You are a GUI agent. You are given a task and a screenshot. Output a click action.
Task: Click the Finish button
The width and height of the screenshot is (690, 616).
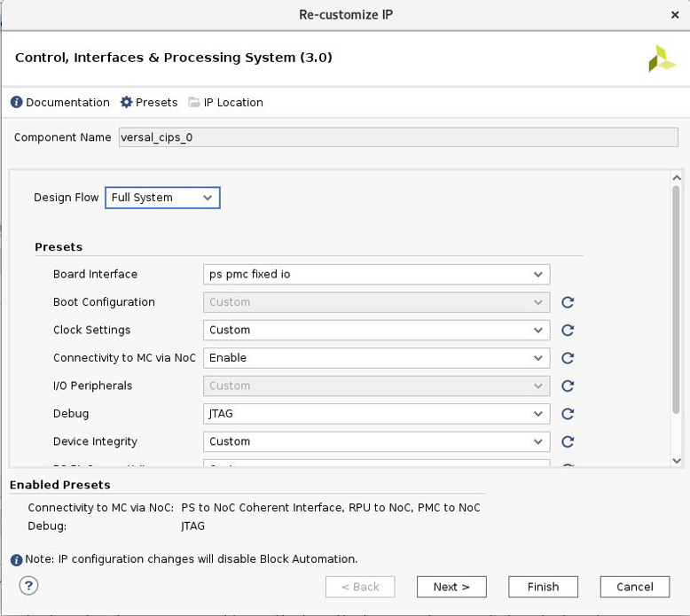(543, 587)
